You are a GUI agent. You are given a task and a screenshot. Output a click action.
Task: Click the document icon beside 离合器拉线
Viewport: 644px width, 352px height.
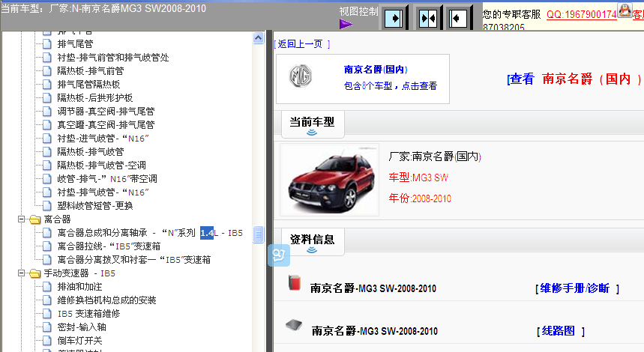pos(47,246)
